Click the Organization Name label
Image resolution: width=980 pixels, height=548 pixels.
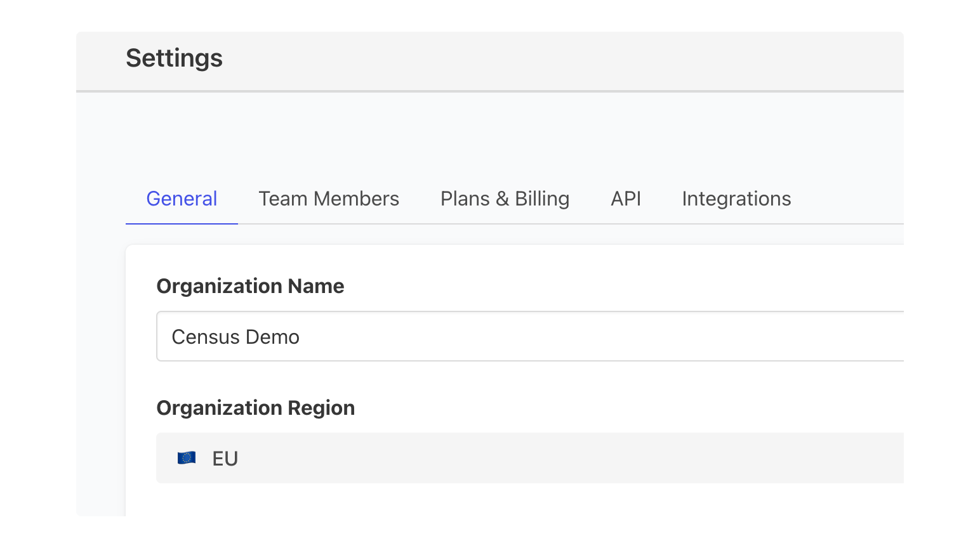click(250, 286)
